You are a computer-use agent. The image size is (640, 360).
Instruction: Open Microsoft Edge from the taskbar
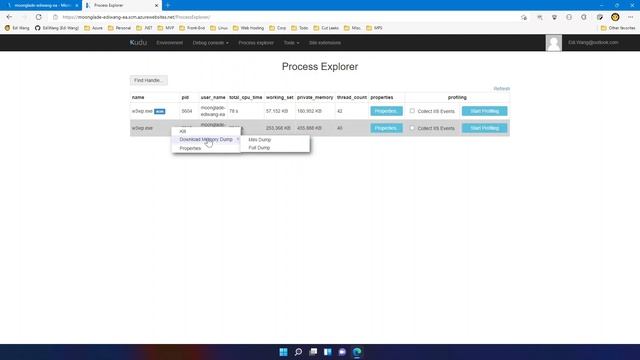click(x=357, y=352)
